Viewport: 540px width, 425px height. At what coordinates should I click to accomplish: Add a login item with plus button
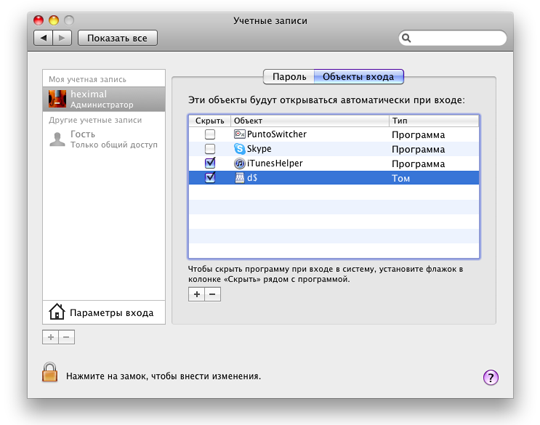(197, 294)
